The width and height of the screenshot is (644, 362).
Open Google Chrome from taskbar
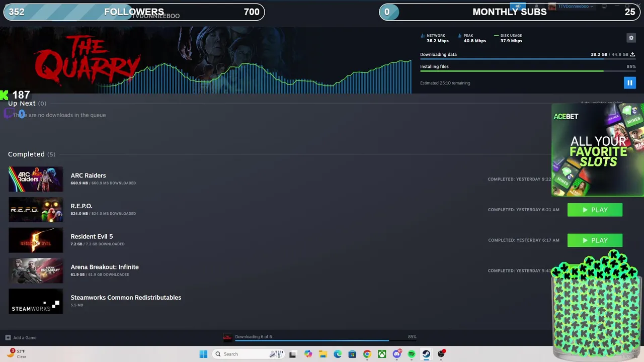tap(367, 354)
